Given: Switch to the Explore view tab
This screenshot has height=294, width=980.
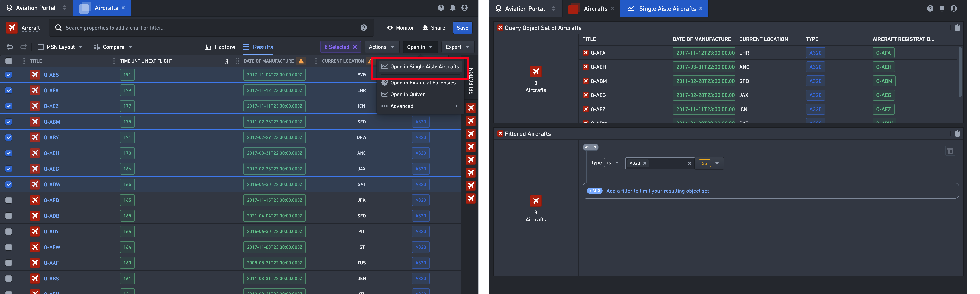Looking at the screenshot, I should (x=220, y=47).
